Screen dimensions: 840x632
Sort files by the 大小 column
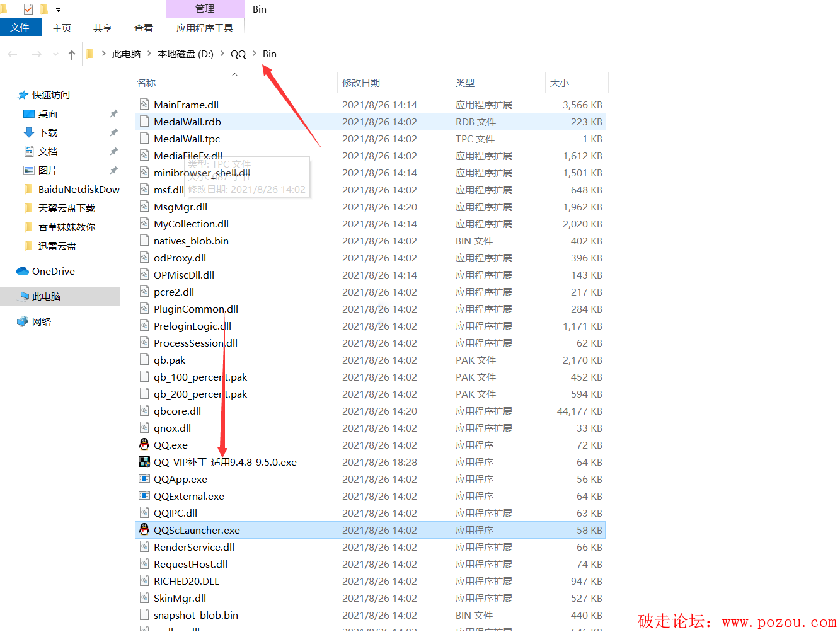click(x=560, y=83)
